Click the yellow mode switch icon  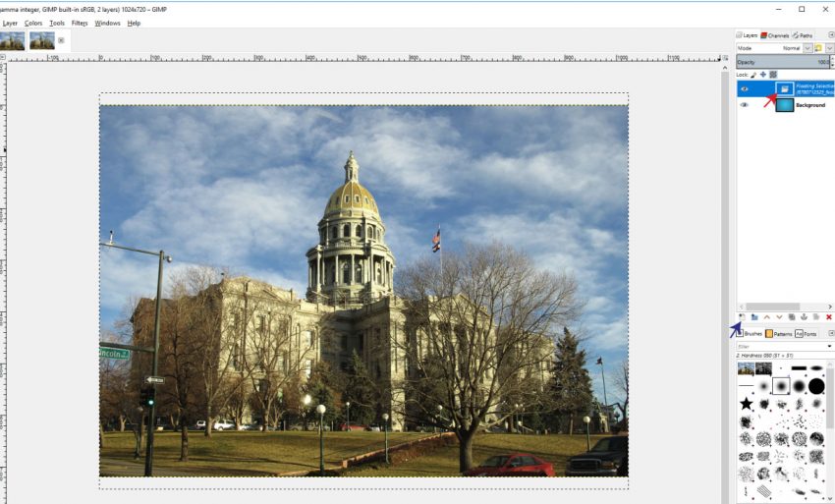819,48
